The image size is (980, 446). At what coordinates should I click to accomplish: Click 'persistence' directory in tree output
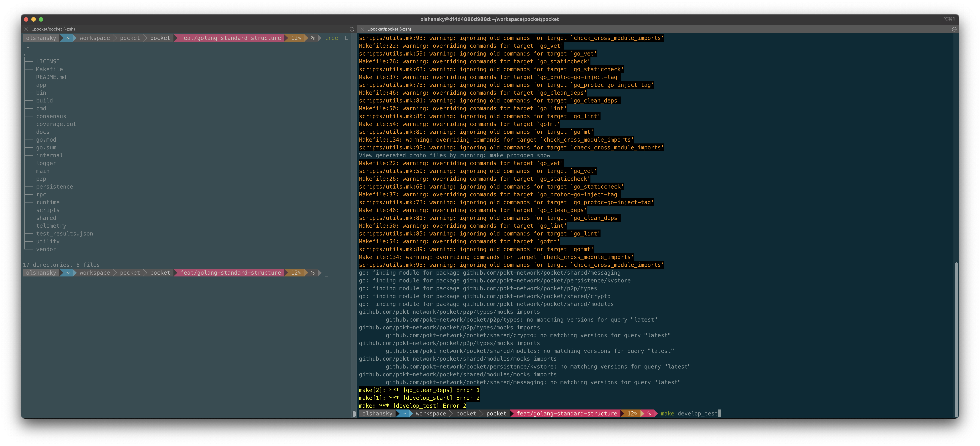54,187
